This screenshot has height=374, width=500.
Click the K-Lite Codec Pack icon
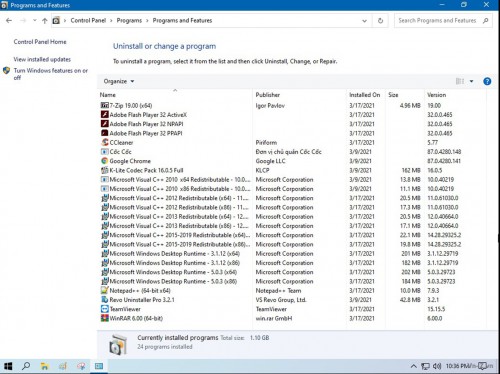tap(105, 170)
